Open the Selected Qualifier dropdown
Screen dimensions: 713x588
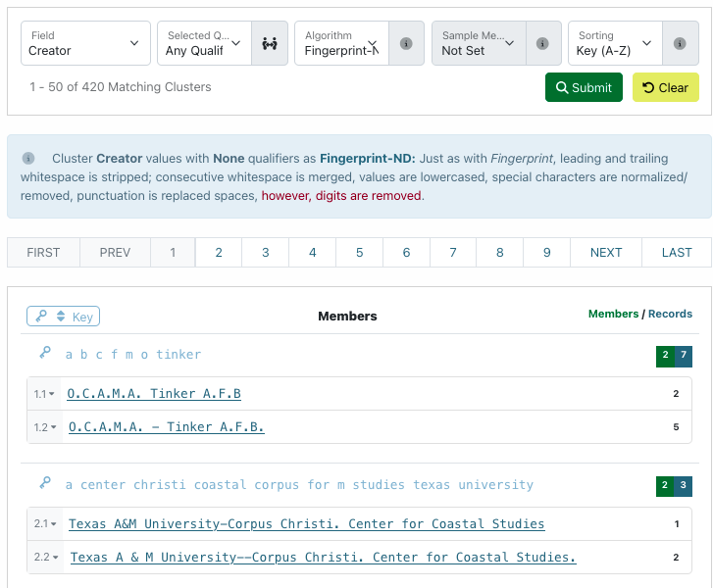pos(204,43)
